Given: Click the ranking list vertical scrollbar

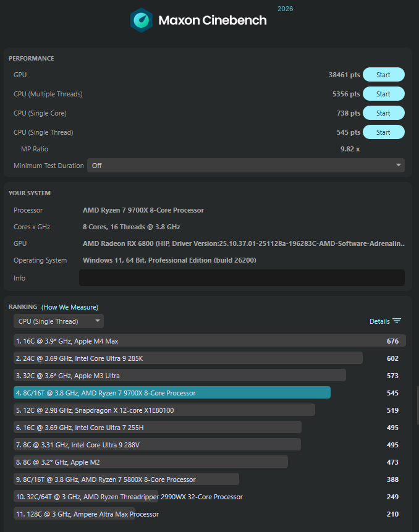Looking at the screenshot, I should coord(418,405).
